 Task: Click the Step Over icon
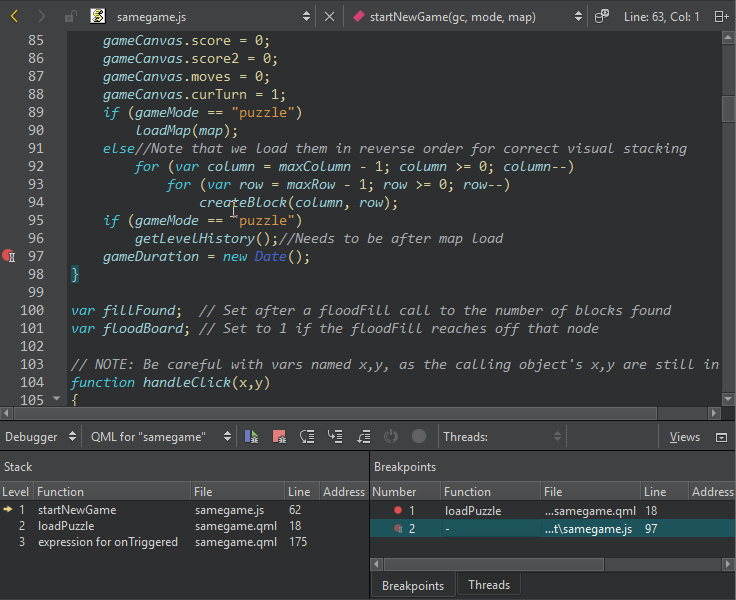307,437
